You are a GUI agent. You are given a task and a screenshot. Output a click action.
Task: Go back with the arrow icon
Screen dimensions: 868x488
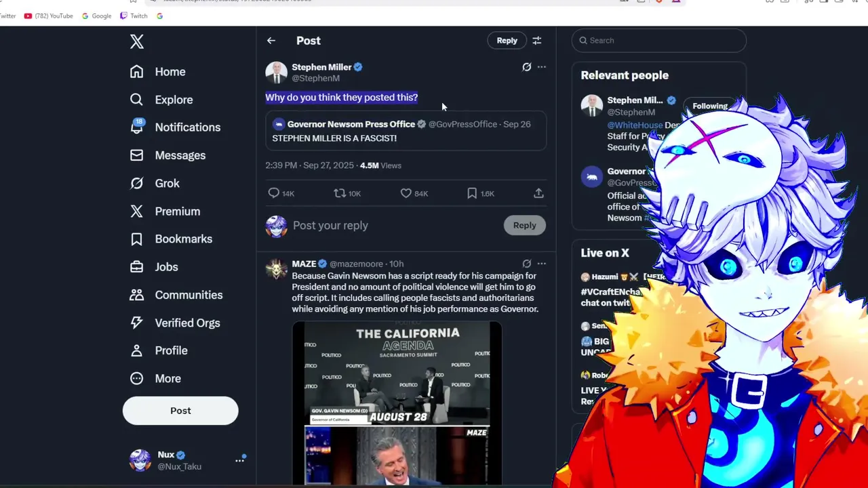pos(271,41)
